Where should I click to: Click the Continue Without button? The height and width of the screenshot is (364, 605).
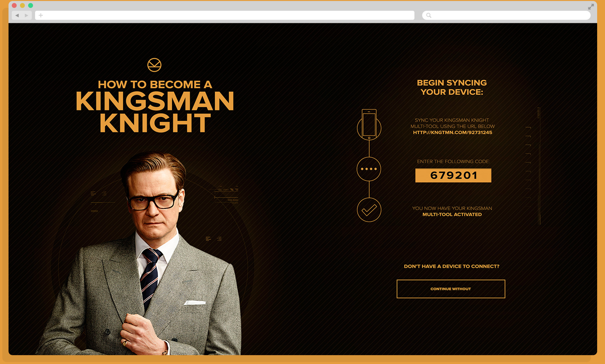pyautogui.click(x=451, y=289)
